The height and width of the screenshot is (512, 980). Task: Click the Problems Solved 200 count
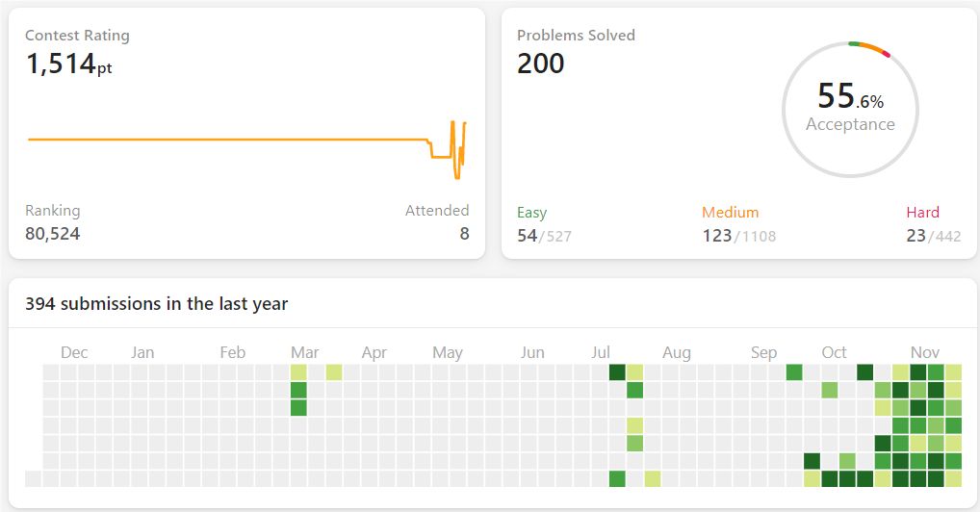click(x=541, y=64)
